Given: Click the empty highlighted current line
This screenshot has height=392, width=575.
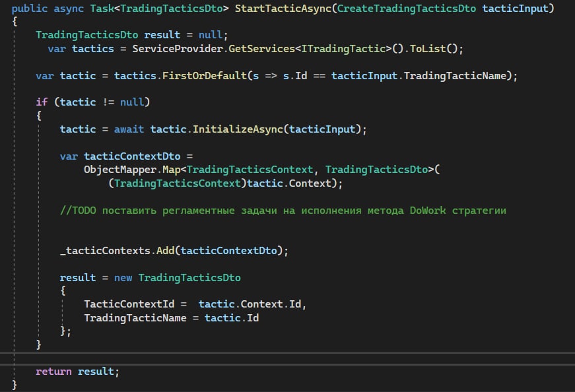Looking at the screenshot, I should [x=288, y=358].
